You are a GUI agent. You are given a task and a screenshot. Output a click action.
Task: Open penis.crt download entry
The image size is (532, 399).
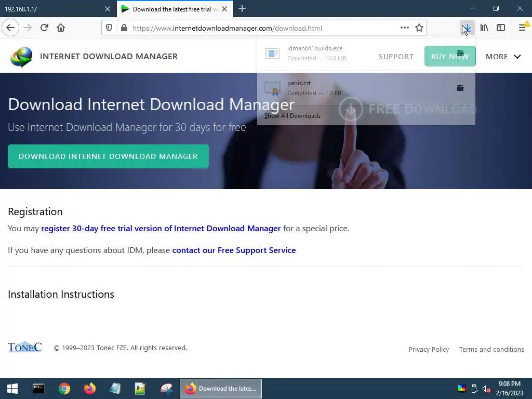pyautogui.click(x=351, y=88)
